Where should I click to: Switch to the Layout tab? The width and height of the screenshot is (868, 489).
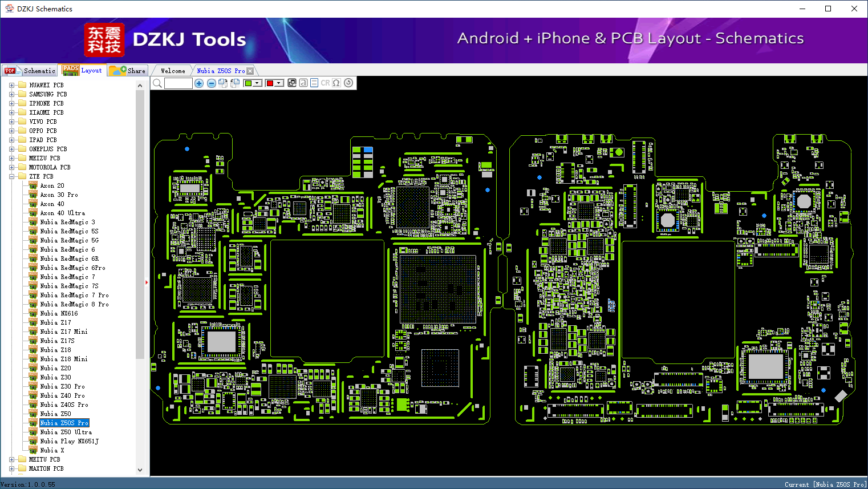coord(83,70)
